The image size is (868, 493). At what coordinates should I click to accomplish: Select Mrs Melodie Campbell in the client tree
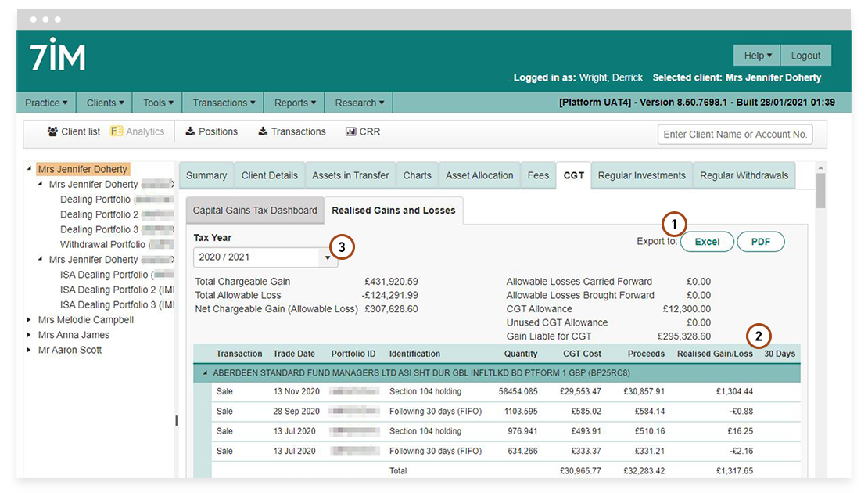click(86, 319)
